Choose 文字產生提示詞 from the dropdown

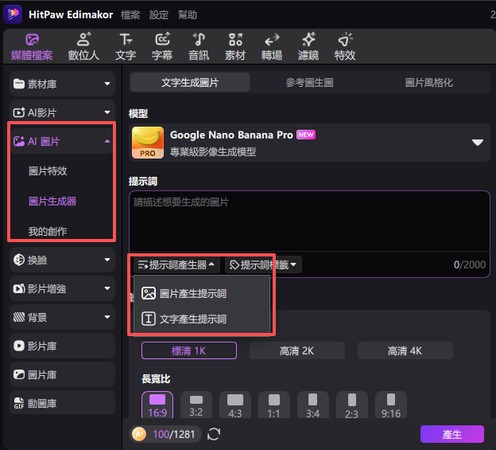coord(202,319)
